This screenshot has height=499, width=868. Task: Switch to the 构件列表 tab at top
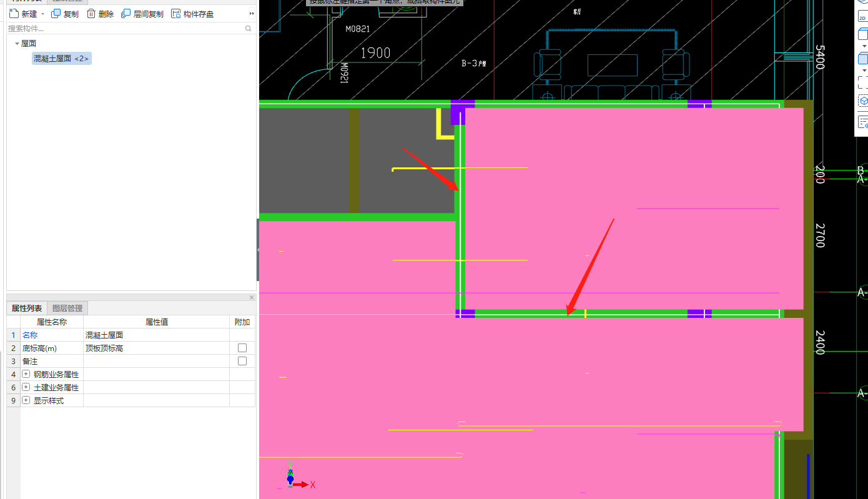click(x=27, y=1)
